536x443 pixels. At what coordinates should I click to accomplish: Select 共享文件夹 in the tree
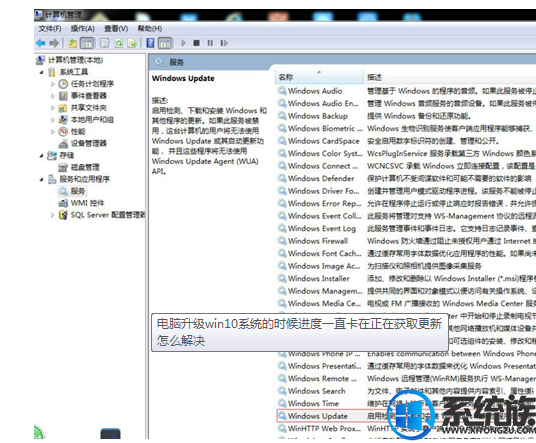click(x=89, y=108)
